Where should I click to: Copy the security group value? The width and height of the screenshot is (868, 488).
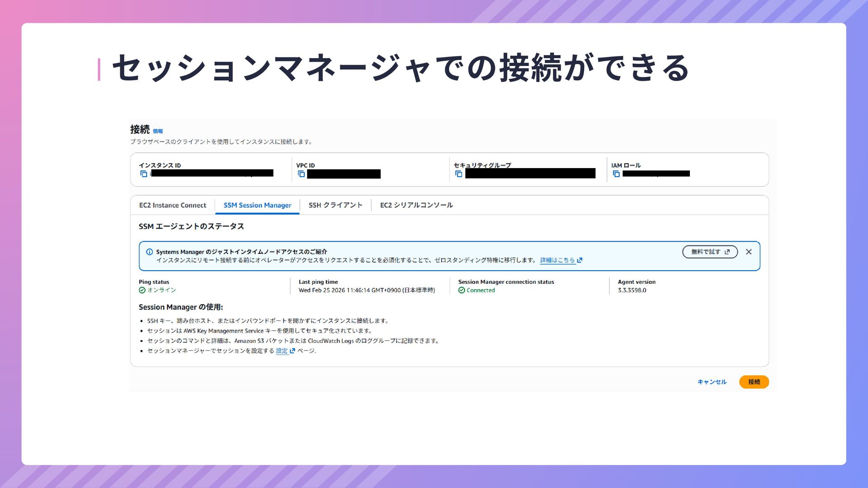(458, 174)
